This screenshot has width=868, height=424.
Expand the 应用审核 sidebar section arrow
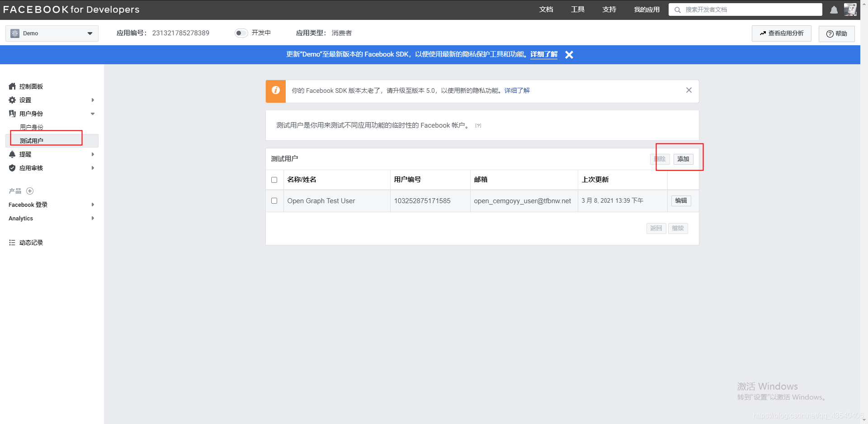pos(93,168)
